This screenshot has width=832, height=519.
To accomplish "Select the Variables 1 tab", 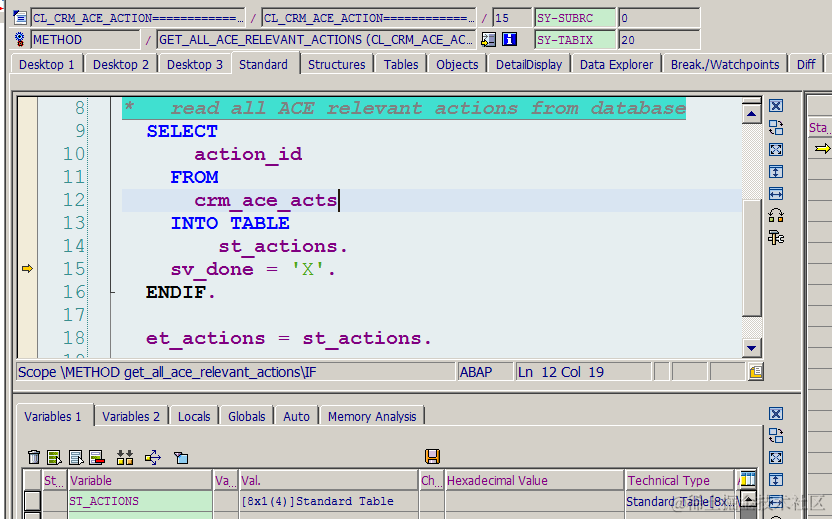I will pyautogui.click(x=53, y=416).
